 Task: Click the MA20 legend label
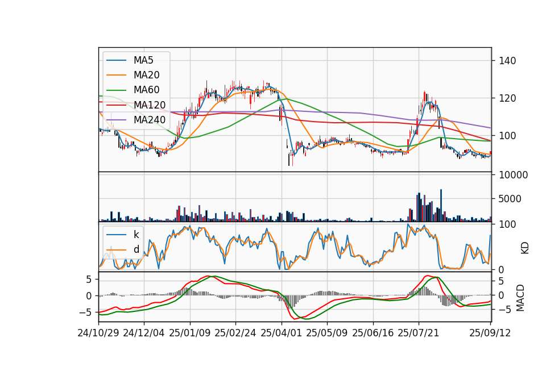[146, 75]
